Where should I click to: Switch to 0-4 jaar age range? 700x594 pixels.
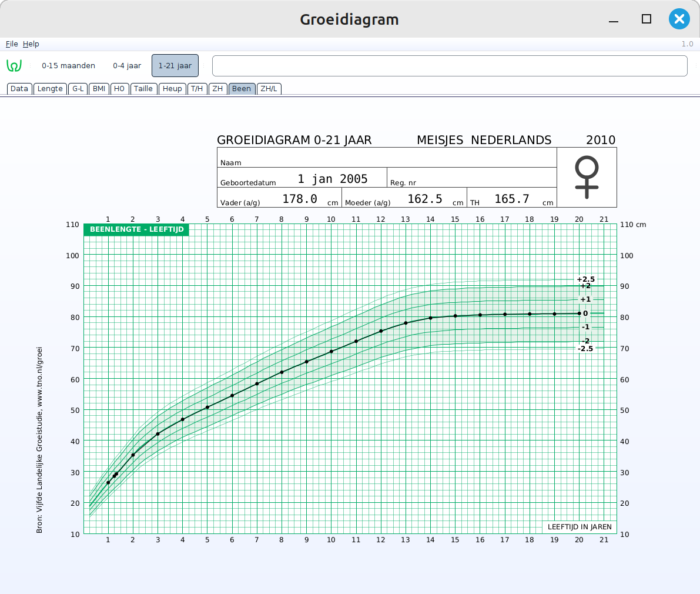click(x=127, y=66)
